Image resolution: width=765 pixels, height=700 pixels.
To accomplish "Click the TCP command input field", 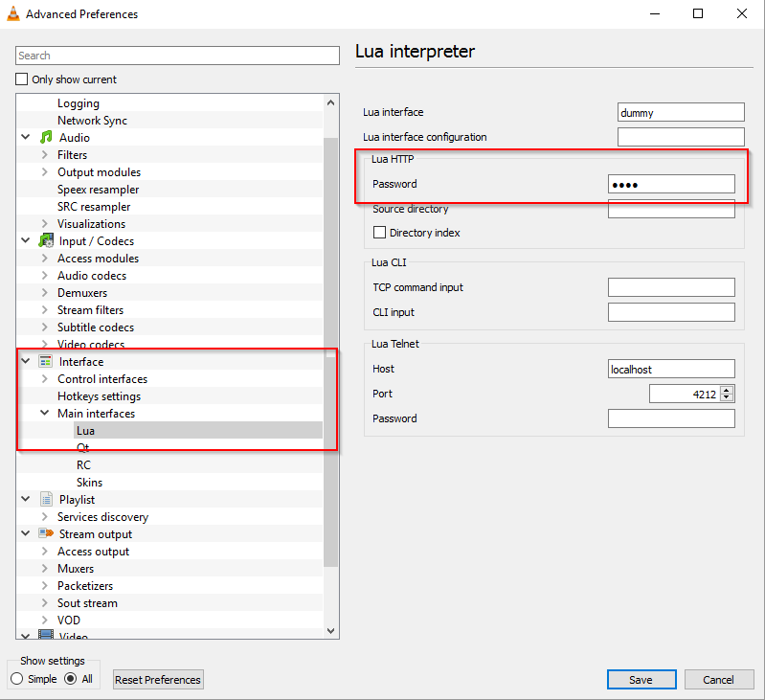I will pos(671,287).
